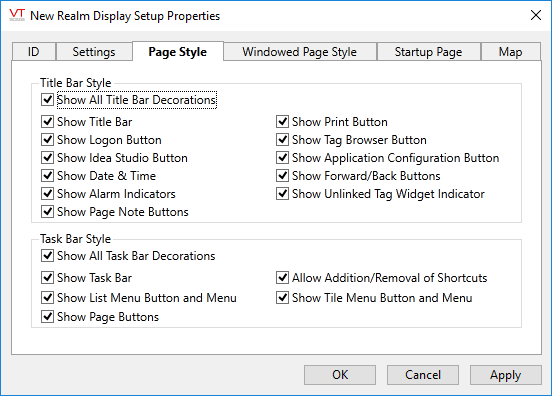
Task: Toggle Show Idea Studio Button checkbox
Action: (47, 157)
